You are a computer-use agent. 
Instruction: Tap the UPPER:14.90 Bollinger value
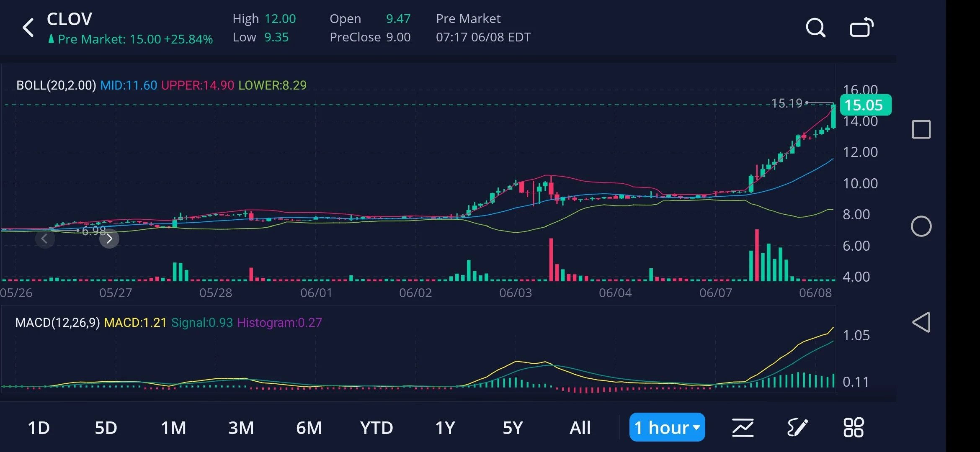point(198,85)
